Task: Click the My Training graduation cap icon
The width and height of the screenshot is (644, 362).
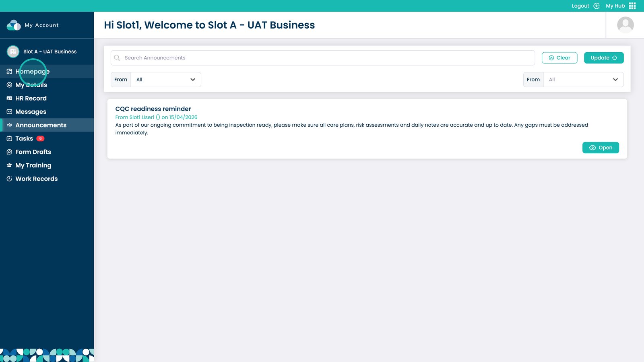Action: tap(9, 165)
